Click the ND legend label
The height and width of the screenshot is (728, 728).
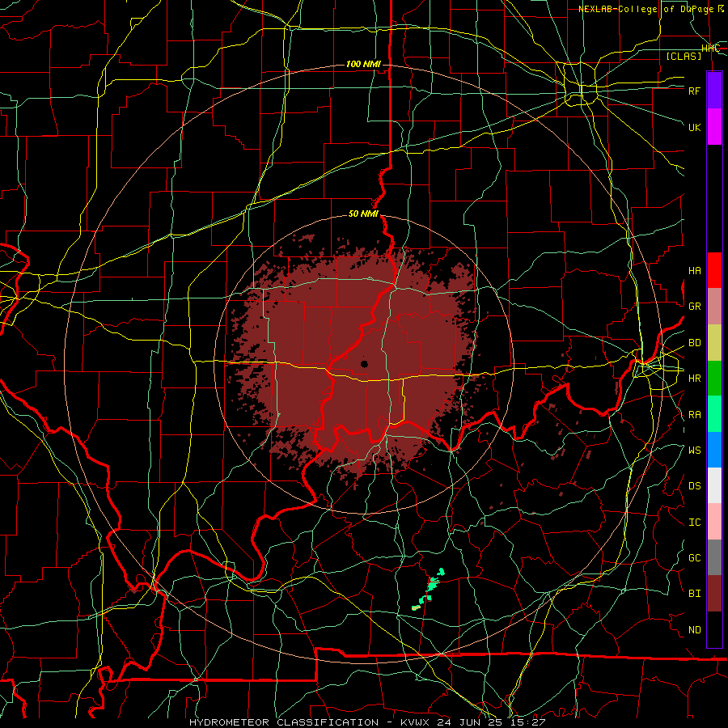pyautogui.click(x=694, y=630)
